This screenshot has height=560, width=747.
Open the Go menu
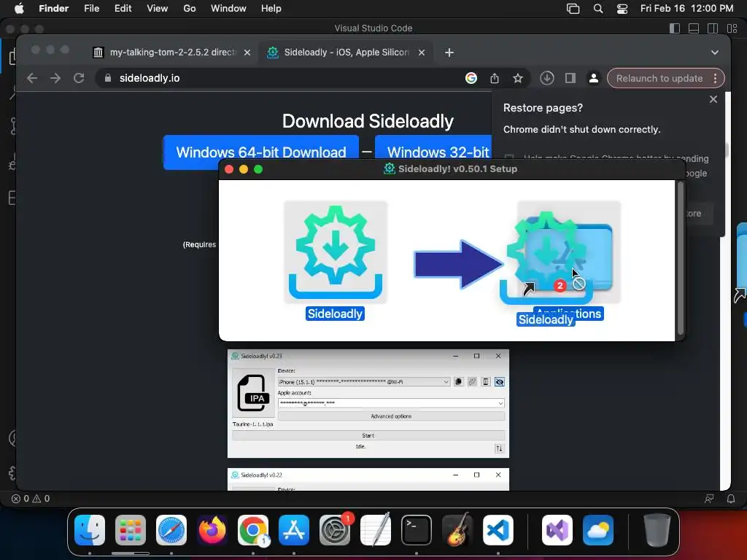[x=190, y=9]
